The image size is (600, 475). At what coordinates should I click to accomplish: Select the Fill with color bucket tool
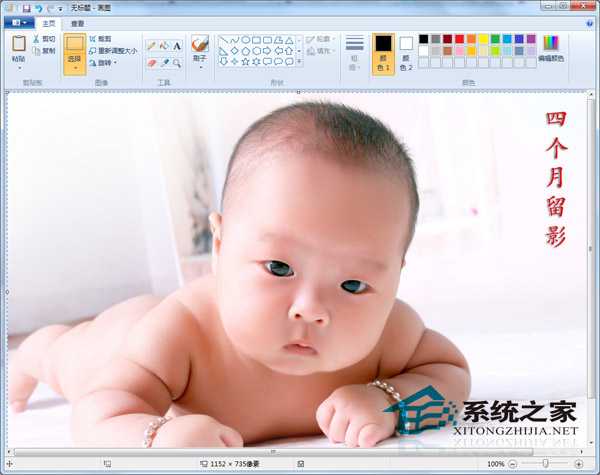165,46
